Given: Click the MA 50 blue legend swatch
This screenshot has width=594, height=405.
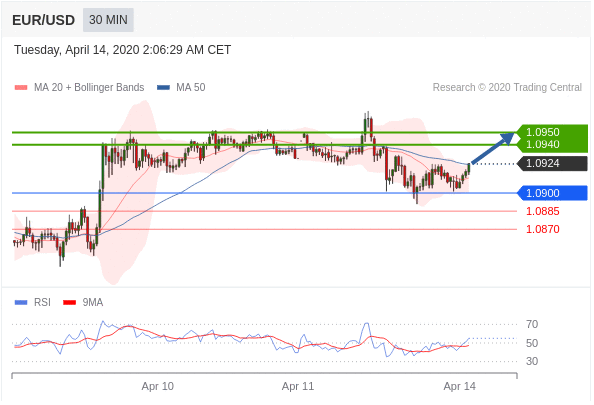Looking at the screenshot, I should point(163,88).
